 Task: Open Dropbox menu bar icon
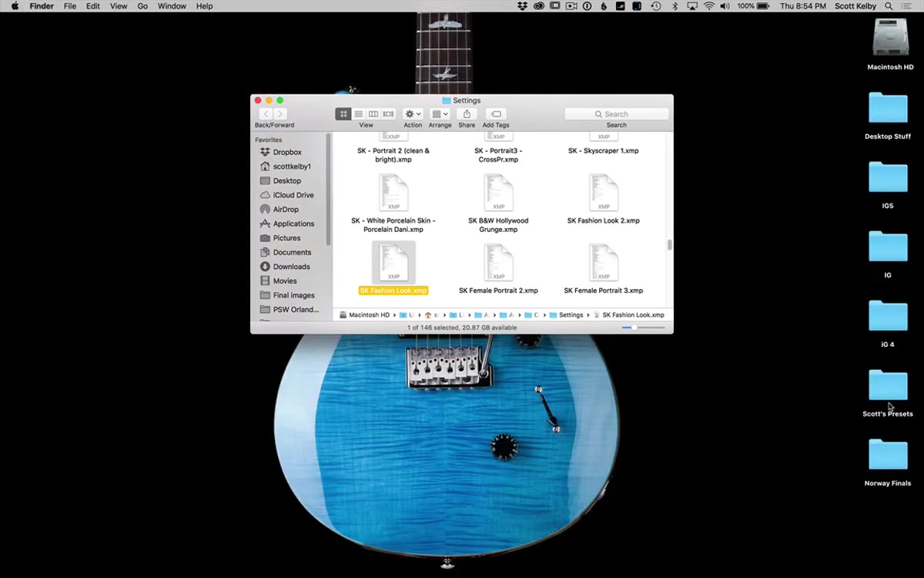[x=523, y=6]
